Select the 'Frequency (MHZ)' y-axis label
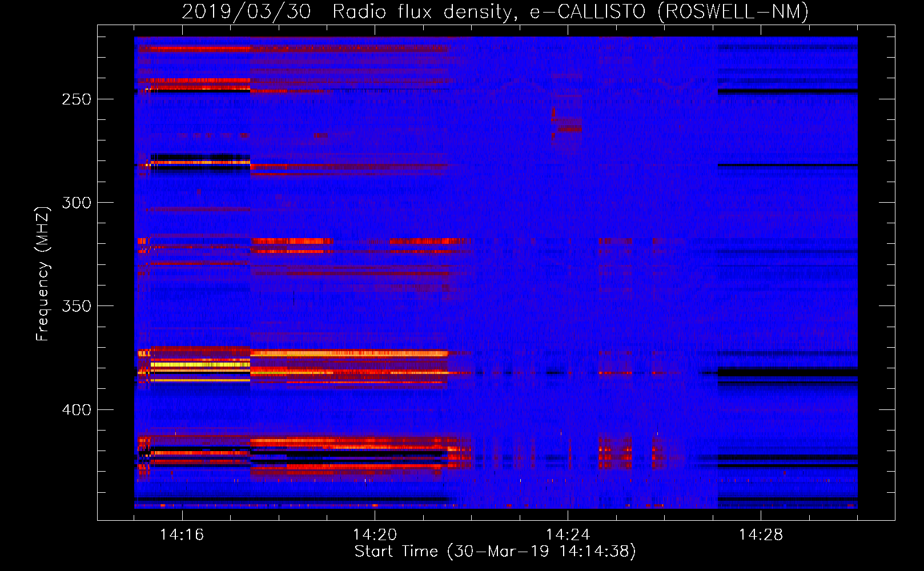Viewport: 924px width, 571px height. coord(43,274)
